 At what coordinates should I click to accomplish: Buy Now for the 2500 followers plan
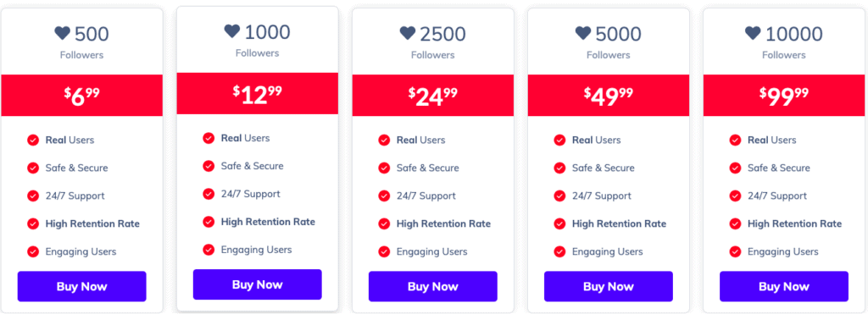(433, 286)
